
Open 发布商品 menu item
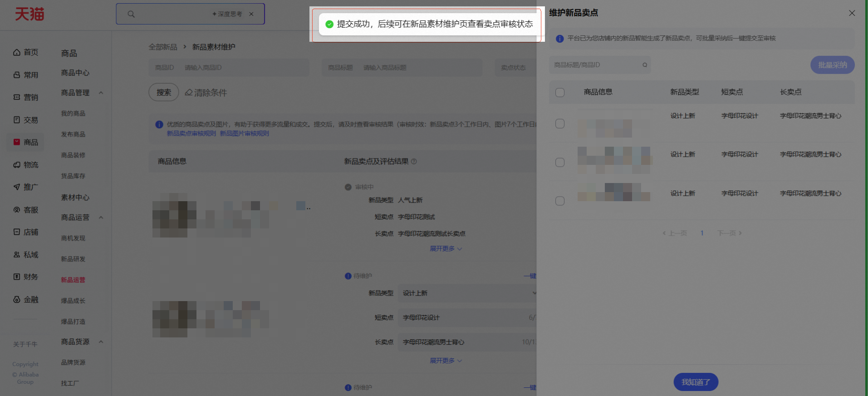(x=73, y=134)
